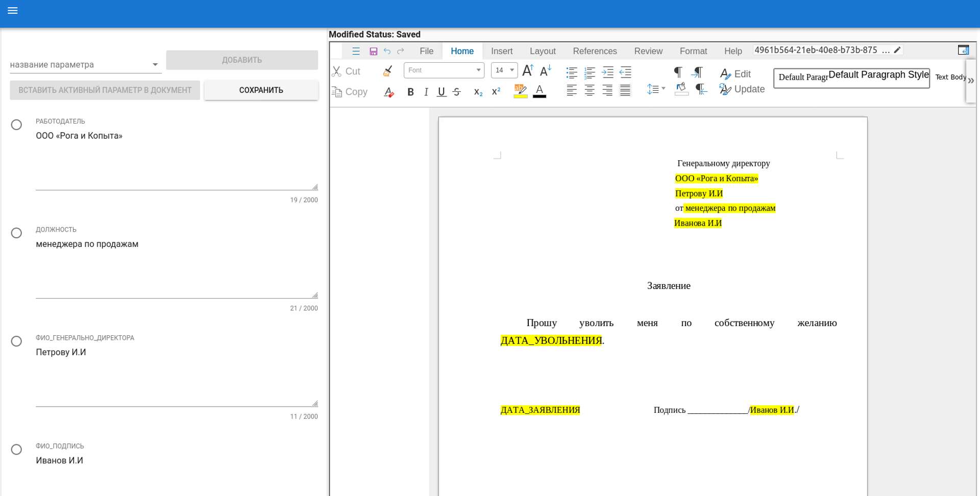The image size is (980, 496).
Task: Apply strikethrough text formatting
Action: pos(457,92)
